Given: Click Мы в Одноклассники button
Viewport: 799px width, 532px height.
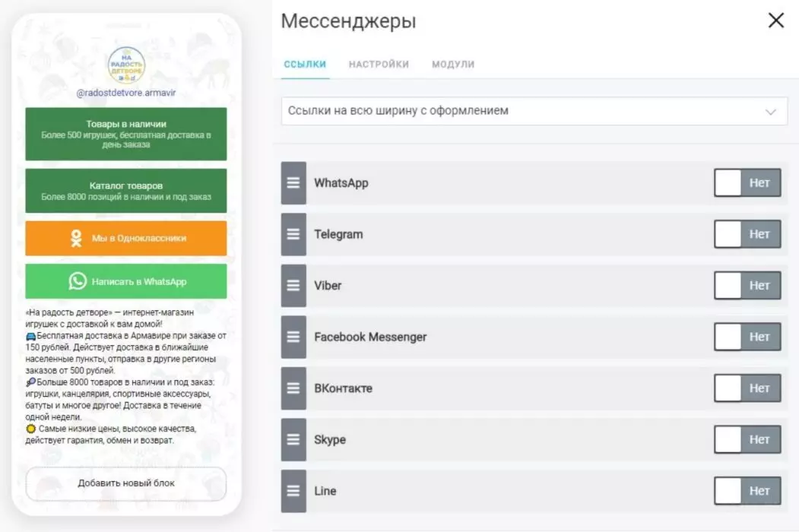Looking at the screenshot, I should (x=126, y=239).
